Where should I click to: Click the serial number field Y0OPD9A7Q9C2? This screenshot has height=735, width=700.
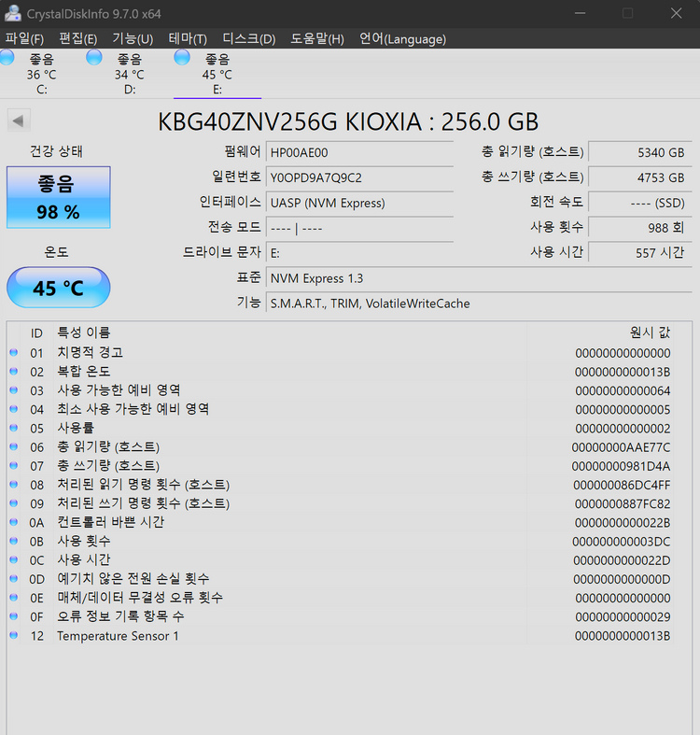pos(360,177)
